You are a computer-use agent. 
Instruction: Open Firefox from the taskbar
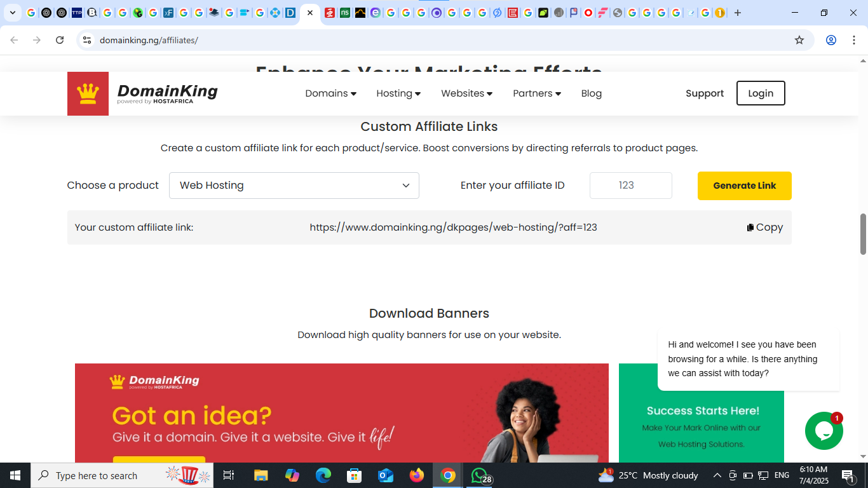click(416, 475)
